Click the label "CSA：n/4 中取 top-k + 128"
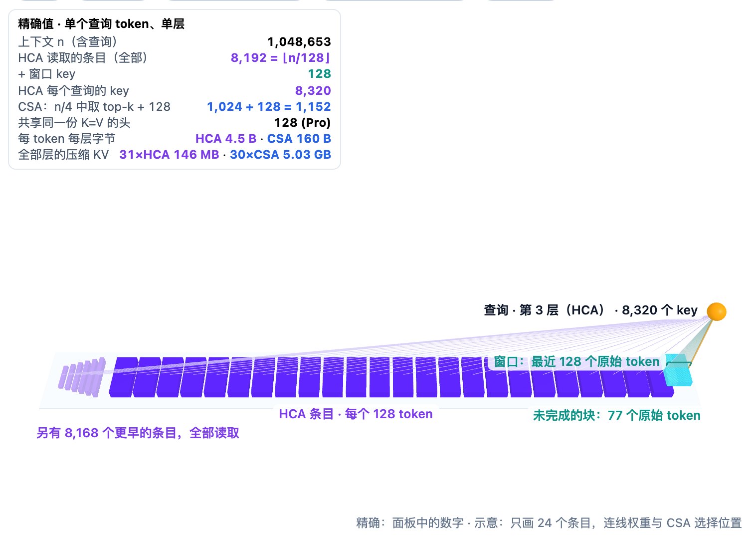Image resolution: width=756 pixels, height=540 pixels. tap(94, 107)
